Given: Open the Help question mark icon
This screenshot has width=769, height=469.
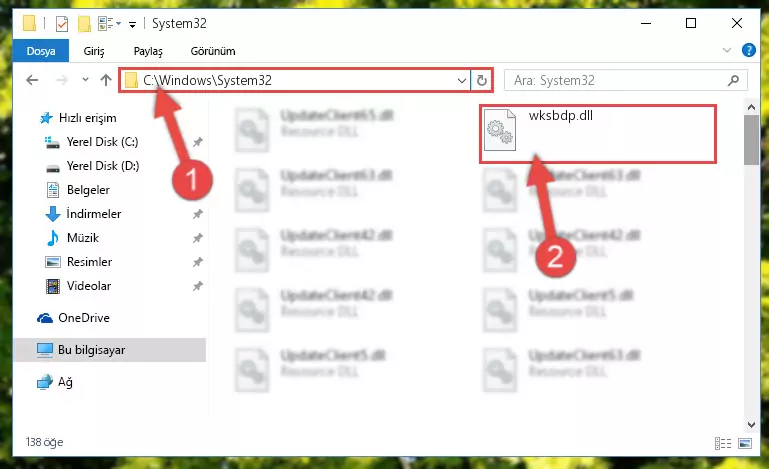Looking at the screenshot, I should click(x=748, y=50).
